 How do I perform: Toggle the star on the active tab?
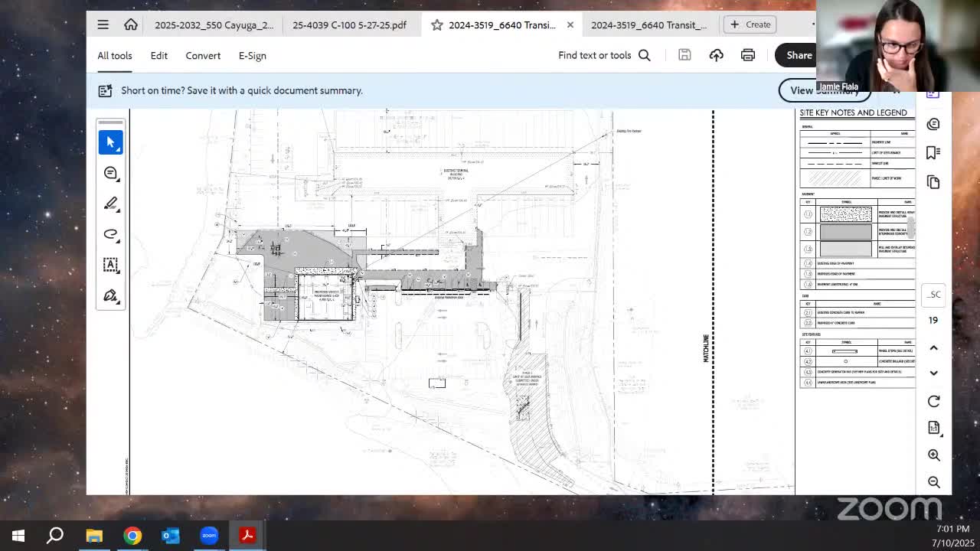436,24
